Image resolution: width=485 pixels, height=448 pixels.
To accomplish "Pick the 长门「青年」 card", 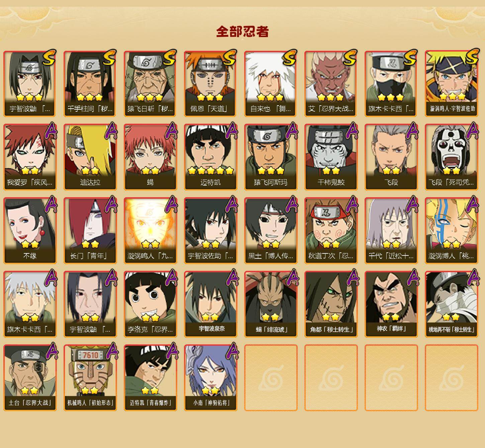I will tap(90, 231).
